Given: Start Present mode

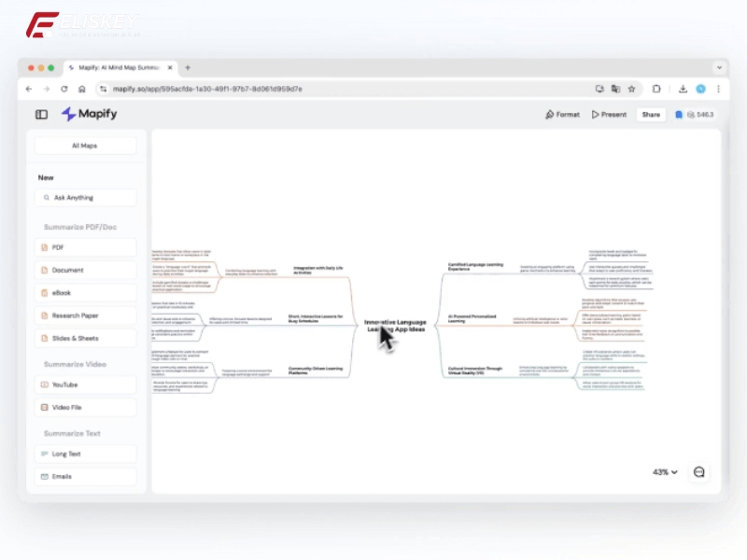Looking at the screenshot, I should tap(609, 115).
